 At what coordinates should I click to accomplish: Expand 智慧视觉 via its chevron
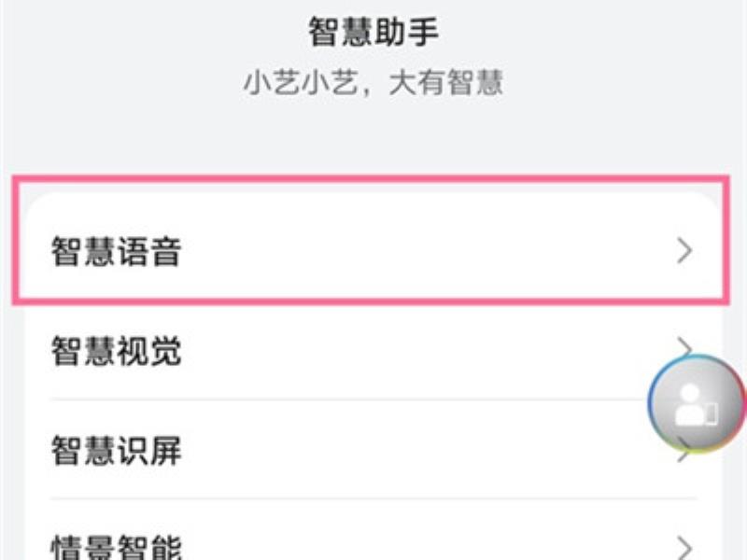(x=684, y=344)
